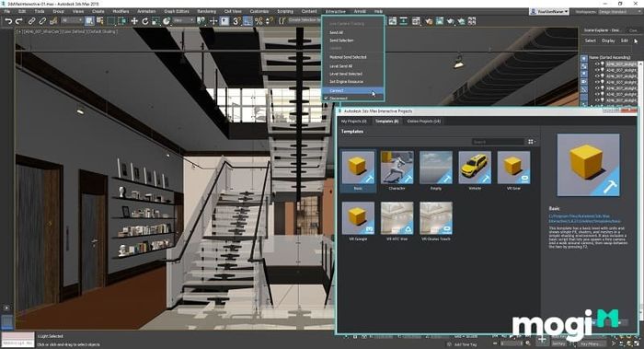The image size is (644, 349).
Task: Open the Rendered Frame Window icon
Action: pyautogui.click(x=440, y=21)
